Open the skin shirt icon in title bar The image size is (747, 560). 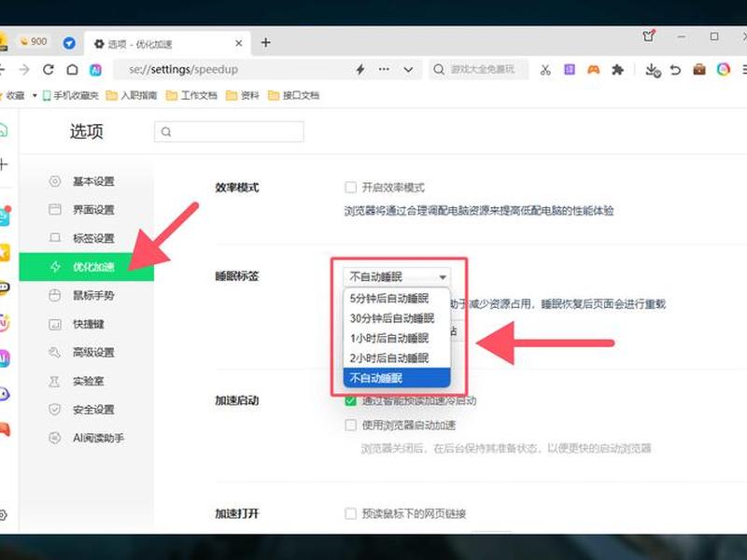648,35
